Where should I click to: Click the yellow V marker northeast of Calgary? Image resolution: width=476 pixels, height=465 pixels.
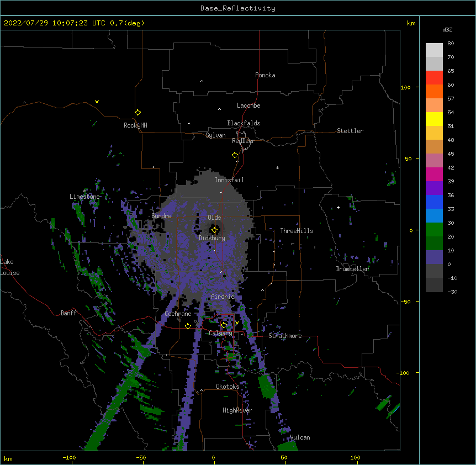(237, 323)
